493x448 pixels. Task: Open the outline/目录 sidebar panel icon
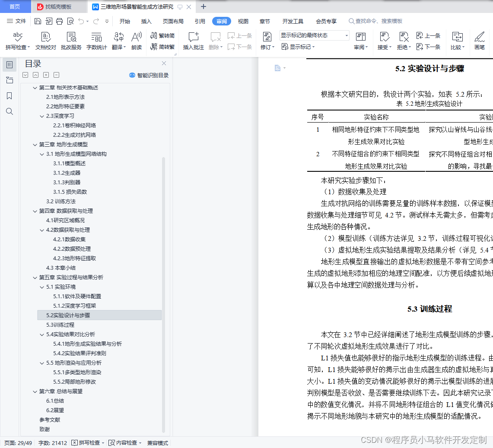click(10, 65)
